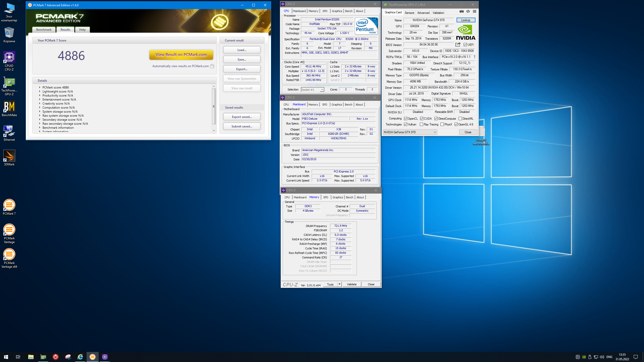The image size is (644, 362).
Task: Click GPU-Z Lookup button
Action: (466, 20)
